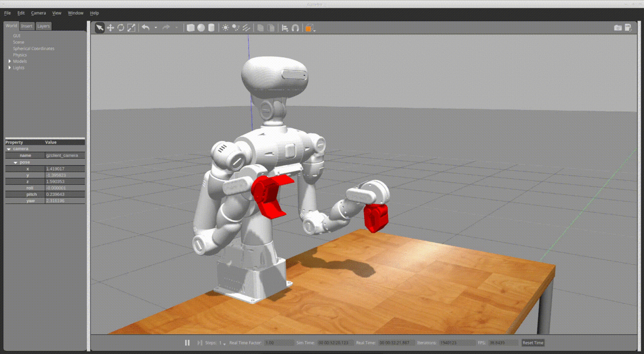Image resolution: width=644 pixels, height=354 pixels.
Task: Toggle the snap magnet tool
Action: (295, 28)
